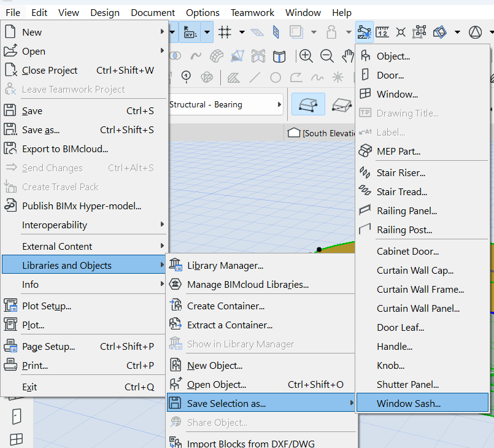Click the polygon with blue nodes icon

(x=237, y=56)
